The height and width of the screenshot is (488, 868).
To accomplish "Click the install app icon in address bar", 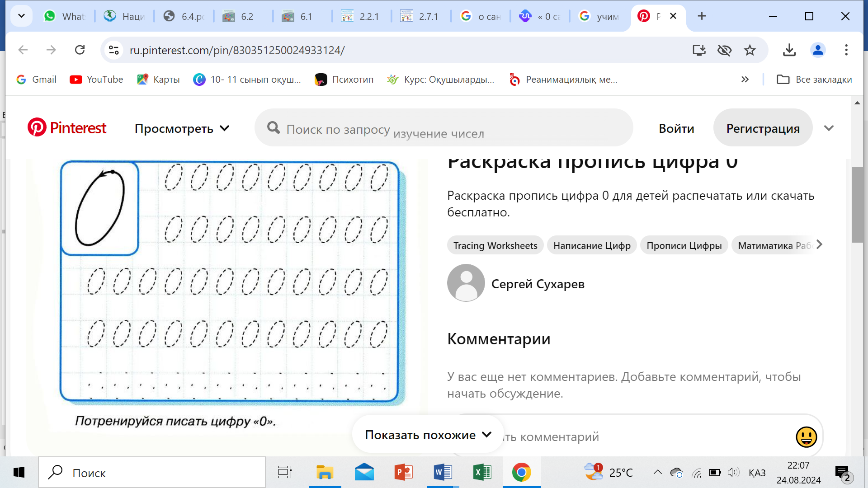I will coord(699,50).
